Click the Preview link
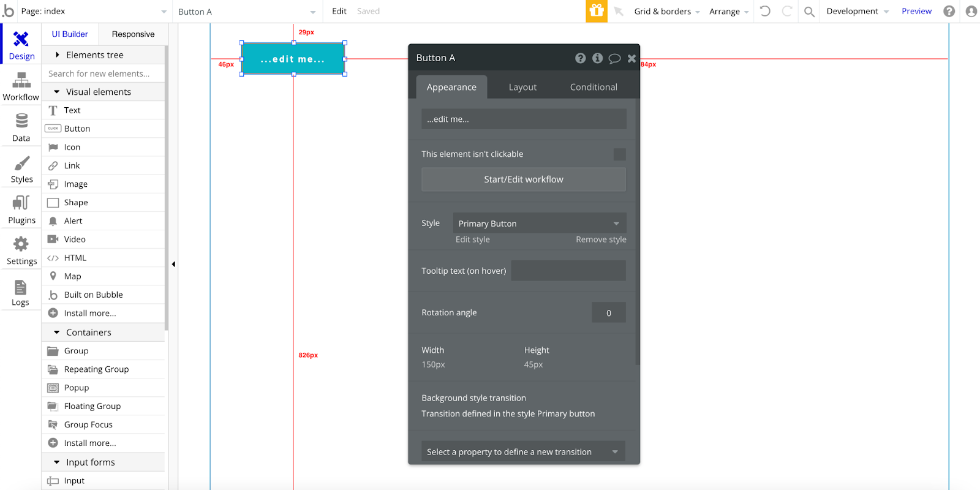This screenshot has height=490, width=980. tap(916, 11)
